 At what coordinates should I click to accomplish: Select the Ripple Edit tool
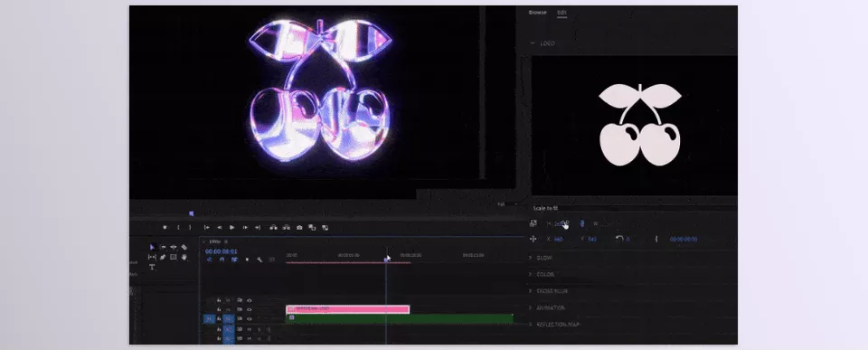tap(174, 247)
